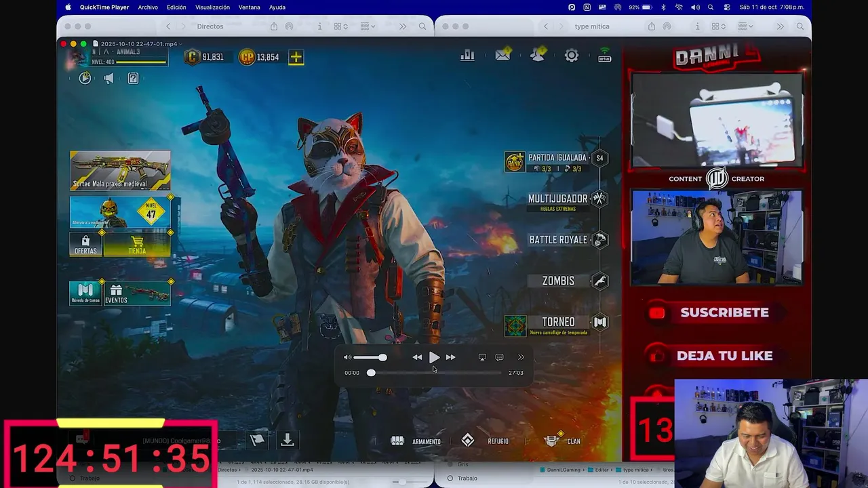Open Armamento loadout in bottom bar

tap(416, 441)
